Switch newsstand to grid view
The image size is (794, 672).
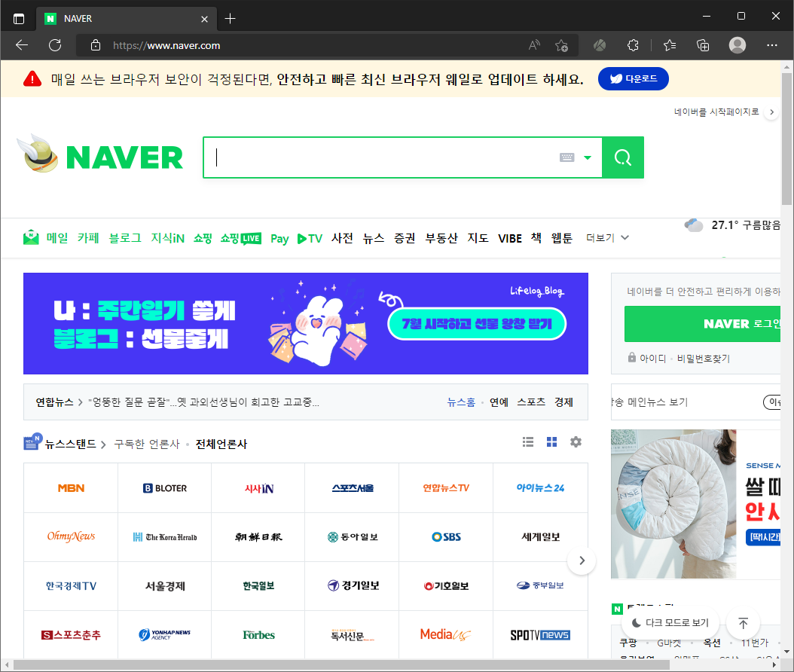pos(552,442)
